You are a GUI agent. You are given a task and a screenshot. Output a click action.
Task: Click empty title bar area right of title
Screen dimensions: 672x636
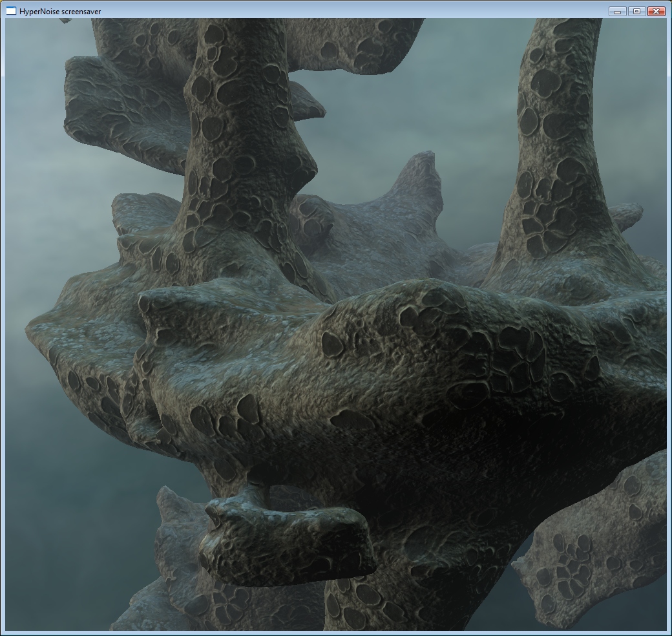pos(355,11)
